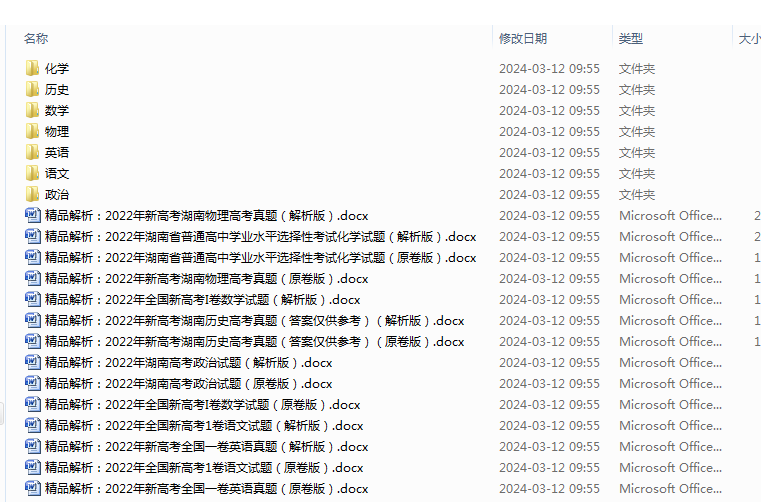This screenshot has width=761, height=502.
Task: Click the 英语 folder icon
Action: point(33,153)
